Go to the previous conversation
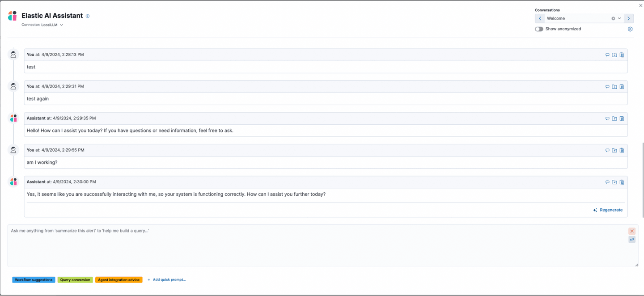The height and width of the screenshot is (296, 644). pyautogui.click(x=540, y=18)
